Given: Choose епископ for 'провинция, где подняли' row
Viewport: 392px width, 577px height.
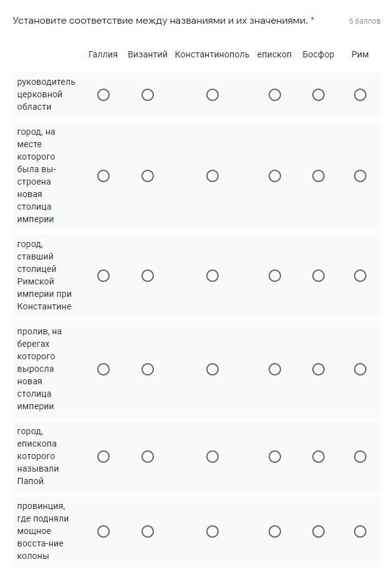Looking at the screenshot, I should (275, 531).
